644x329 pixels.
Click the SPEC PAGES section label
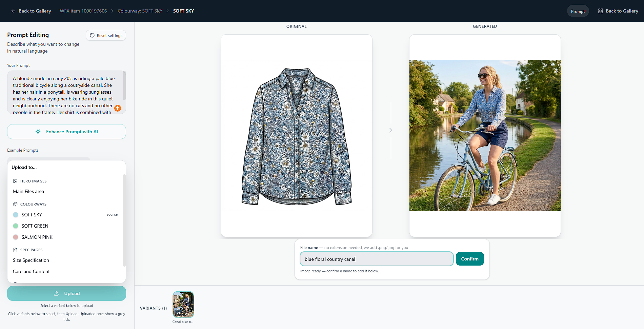[32, 250]
